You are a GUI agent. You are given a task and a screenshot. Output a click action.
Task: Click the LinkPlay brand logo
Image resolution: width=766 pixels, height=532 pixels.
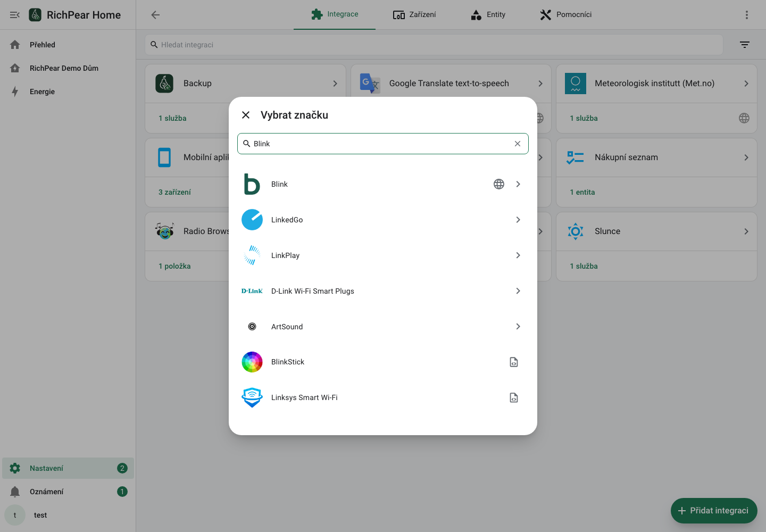pyautogui.click(x=252, y=255)
